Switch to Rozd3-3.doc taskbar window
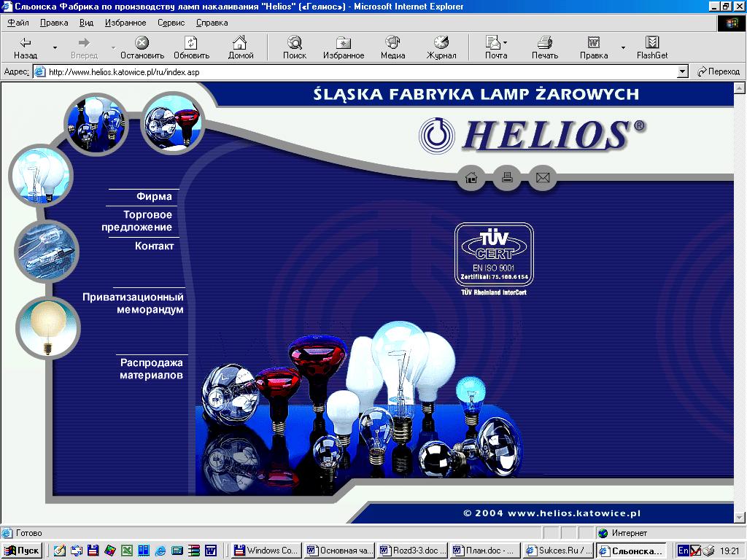Image resolution: width=747 pixels, height=560 pixels. click(413, 551)
